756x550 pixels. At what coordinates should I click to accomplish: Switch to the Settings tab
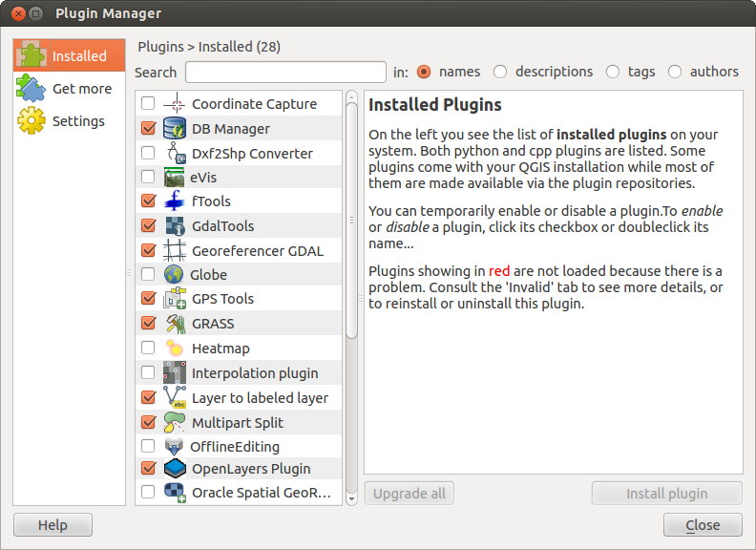69,121
